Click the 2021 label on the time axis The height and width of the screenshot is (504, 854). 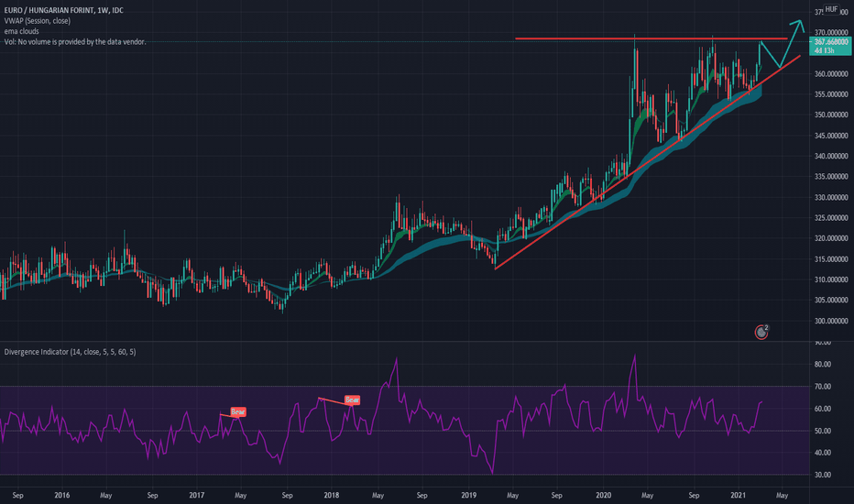[738, 495]
